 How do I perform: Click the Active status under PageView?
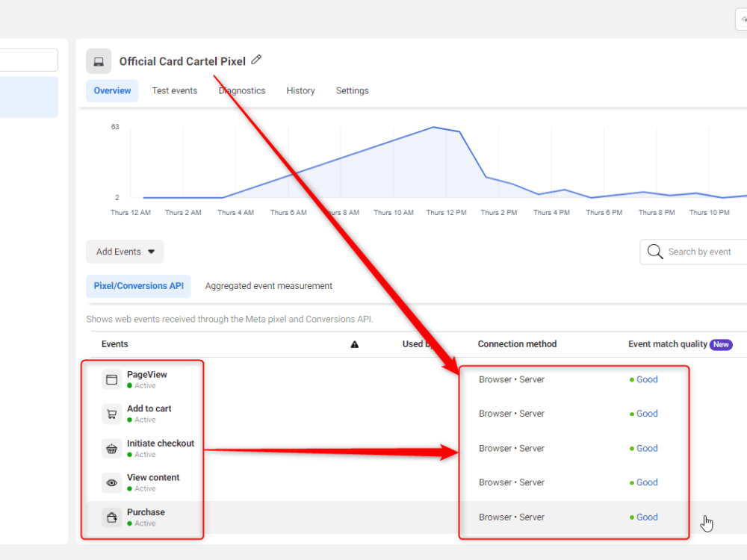pos(145,386)
